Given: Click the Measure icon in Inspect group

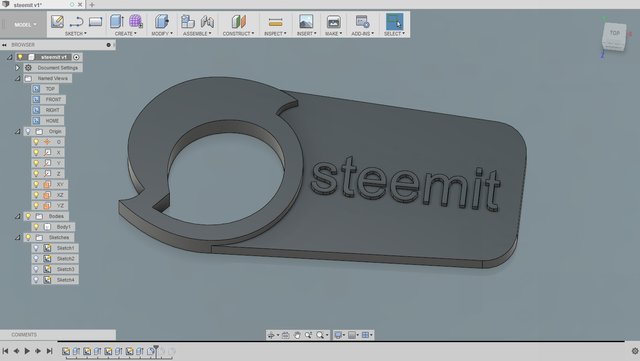Looking at the screenshot, I should [275, 22].
